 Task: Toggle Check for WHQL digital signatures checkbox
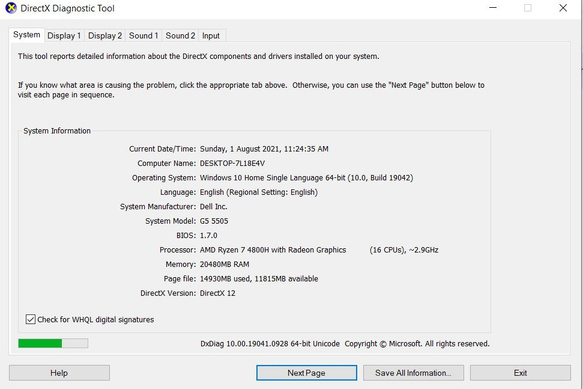click(x=30, y=319)
